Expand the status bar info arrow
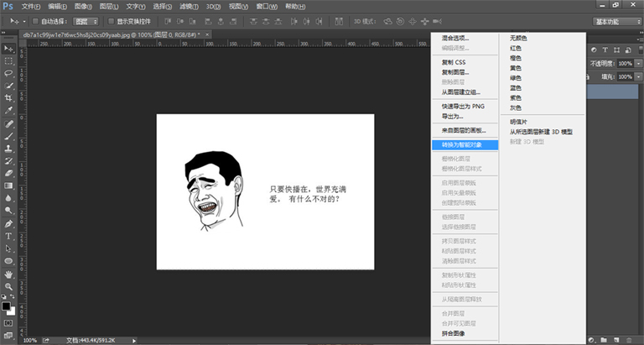 point(134,341)
